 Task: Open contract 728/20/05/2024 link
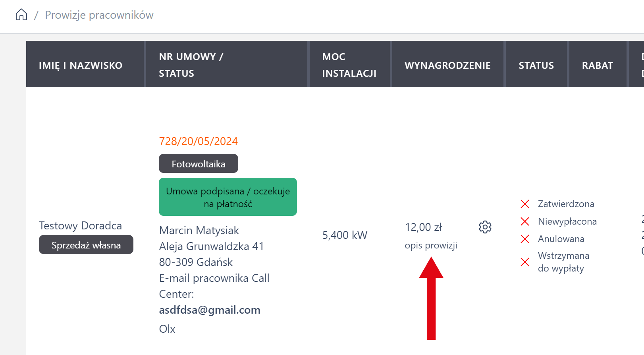tap(198, 141)
